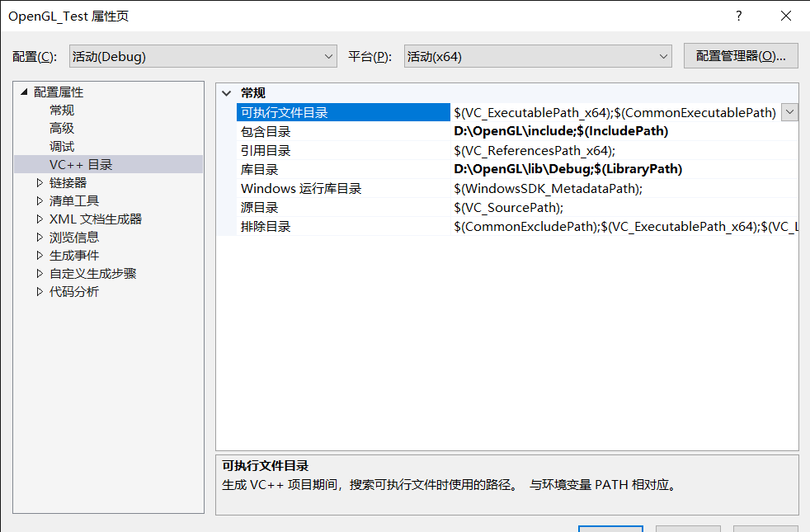The width and height of the screenshot is (810, 532).
Task: Select the 高级 tree item
Action: click(61, 128)
